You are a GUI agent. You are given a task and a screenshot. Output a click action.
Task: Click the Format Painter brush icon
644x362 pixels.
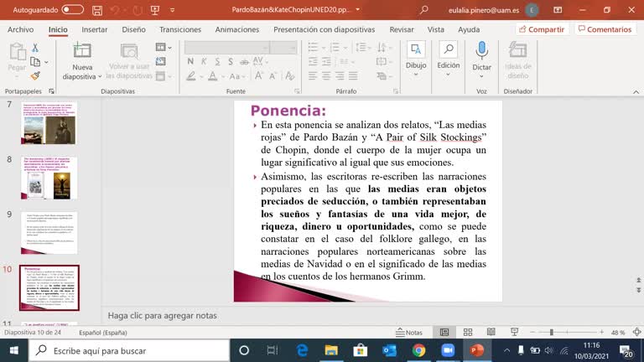point(35,76)
